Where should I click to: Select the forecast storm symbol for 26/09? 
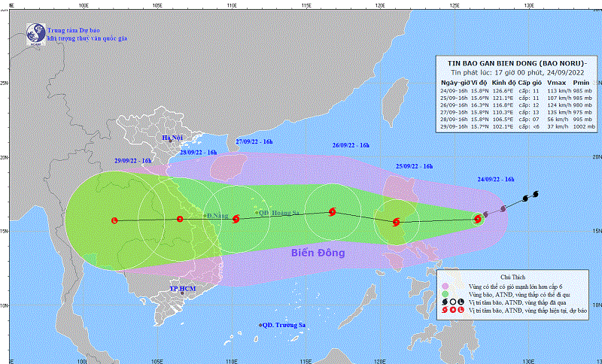[x=332, y=212]
